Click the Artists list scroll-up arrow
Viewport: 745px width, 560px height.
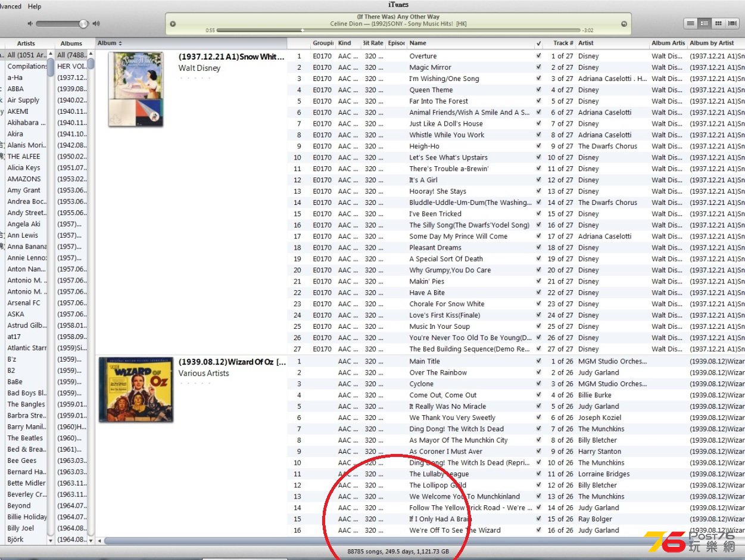point(51,54)
